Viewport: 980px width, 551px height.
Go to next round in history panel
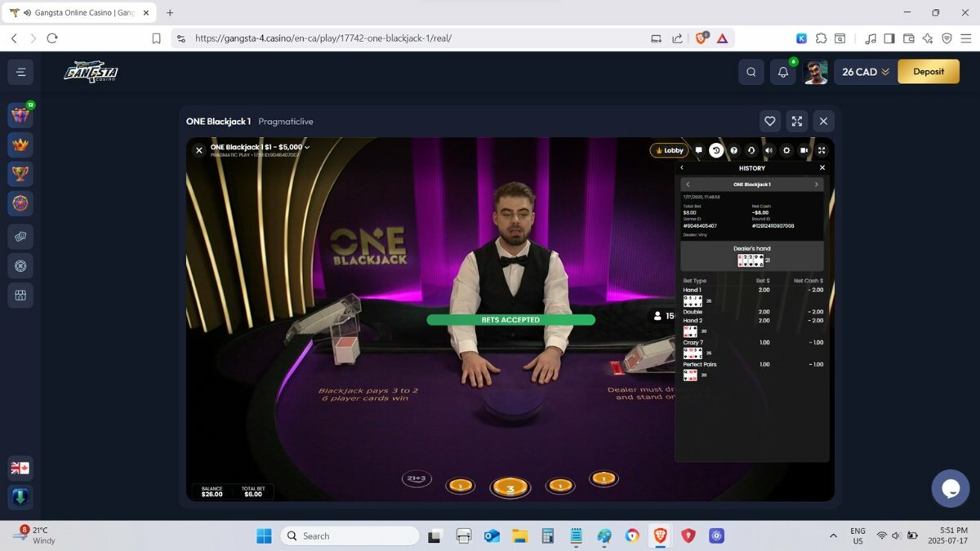coord(816,184)
